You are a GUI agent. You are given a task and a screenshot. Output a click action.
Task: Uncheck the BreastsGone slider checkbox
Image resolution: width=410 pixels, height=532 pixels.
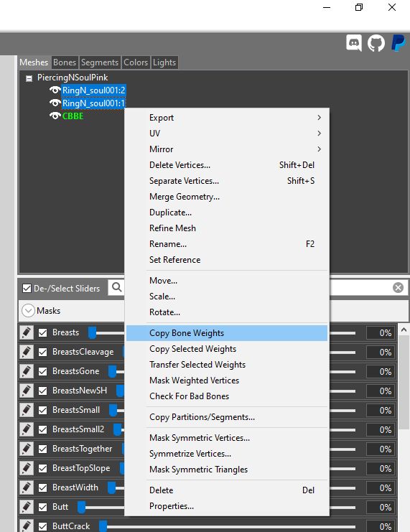pos(43,371)
